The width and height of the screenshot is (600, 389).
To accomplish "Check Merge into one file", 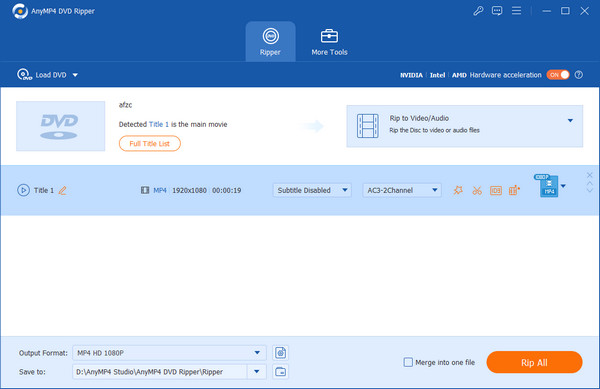I will [408, 362].
